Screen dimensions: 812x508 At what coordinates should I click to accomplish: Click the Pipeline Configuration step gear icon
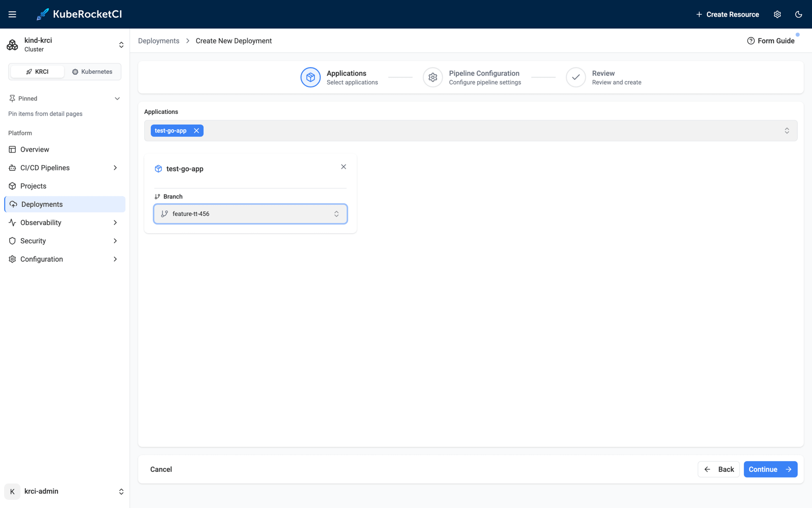coord(433,77)
